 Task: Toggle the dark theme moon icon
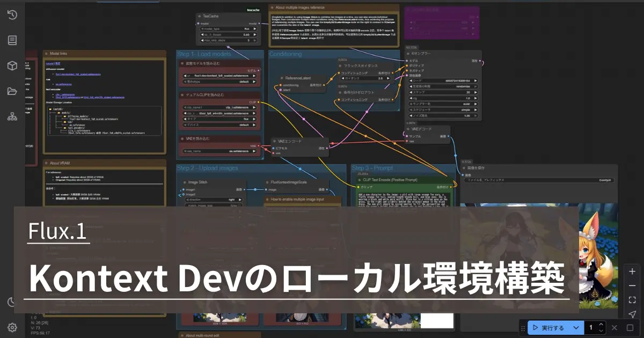(12, 302)
